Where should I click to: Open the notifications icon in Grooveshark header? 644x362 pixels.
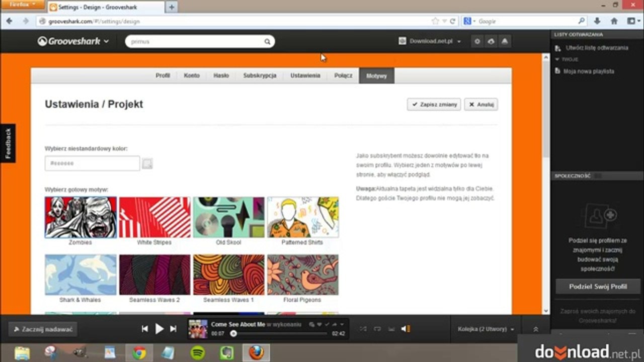pyautogui.click(x=505, y=41)
